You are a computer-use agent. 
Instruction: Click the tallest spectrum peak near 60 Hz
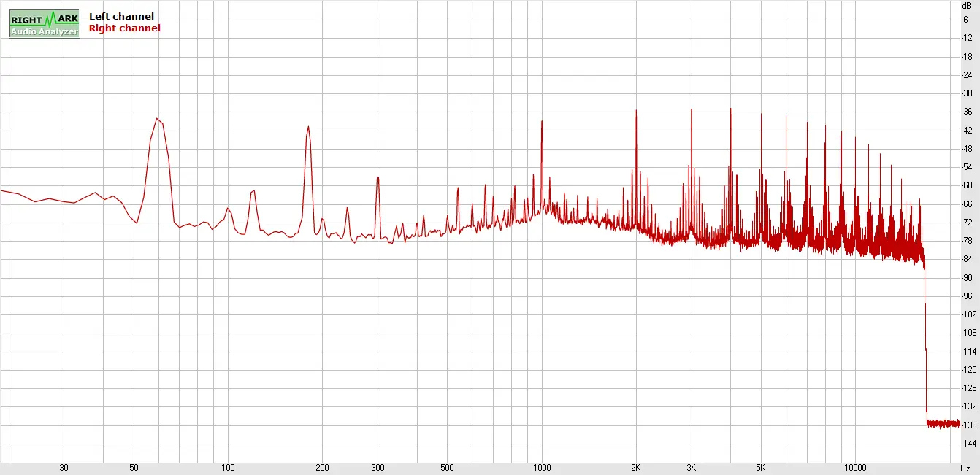coord(157,119)
